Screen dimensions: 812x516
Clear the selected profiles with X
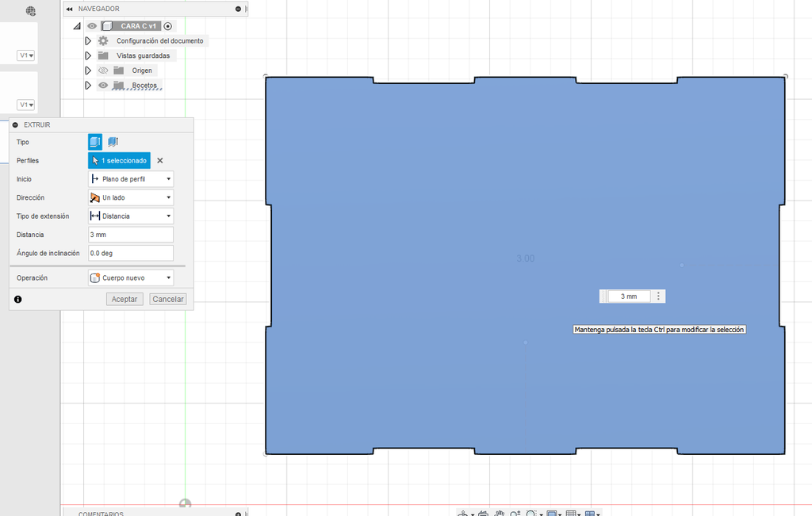pos(160,160)
